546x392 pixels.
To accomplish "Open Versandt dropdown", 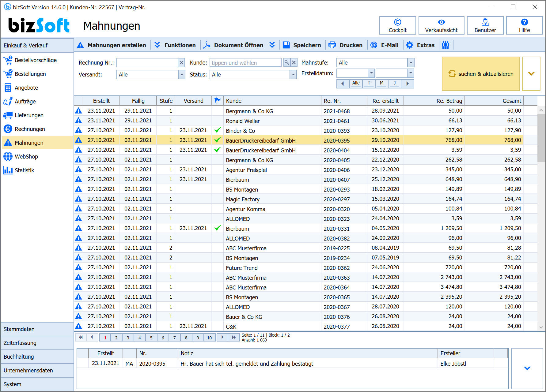I will pyautogui.click(x=182, y=74).
